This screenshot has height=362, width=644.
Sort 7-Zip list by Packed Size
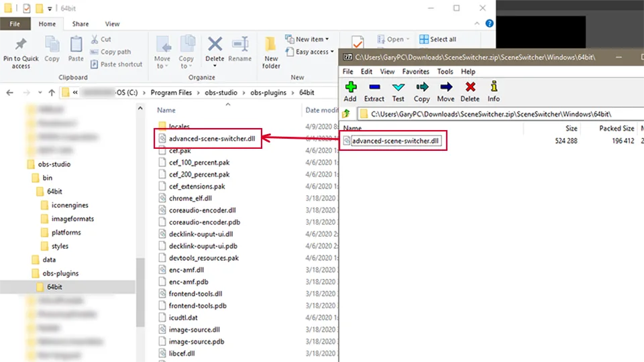tap(616, 128)
